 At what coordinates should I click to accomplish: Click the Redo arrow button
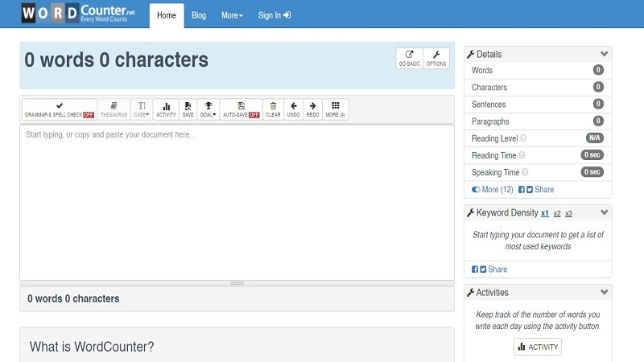coord(312,109)
